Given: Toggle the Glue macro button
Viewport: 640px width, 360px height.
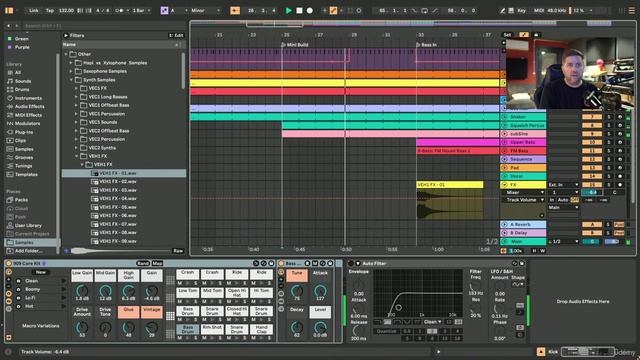Looking at the screenshot, I should [129, 312].
